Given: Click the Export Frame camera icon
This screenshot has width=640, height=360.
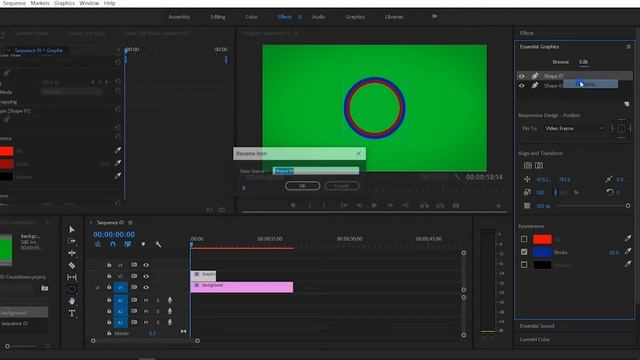Looking at the screenshot, I should pos(456,205).
